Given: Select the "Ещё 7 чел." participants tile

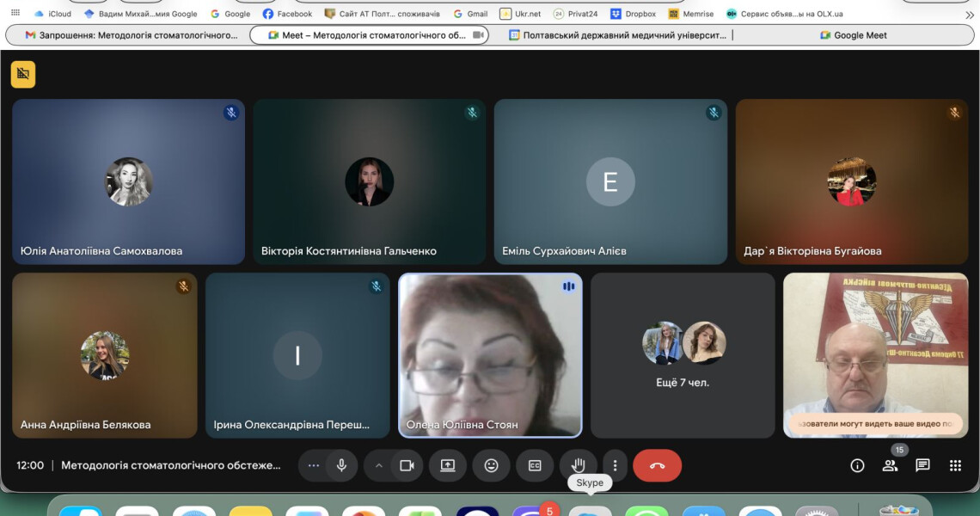Looking at the screenshot, I should (x=683, y=356).
